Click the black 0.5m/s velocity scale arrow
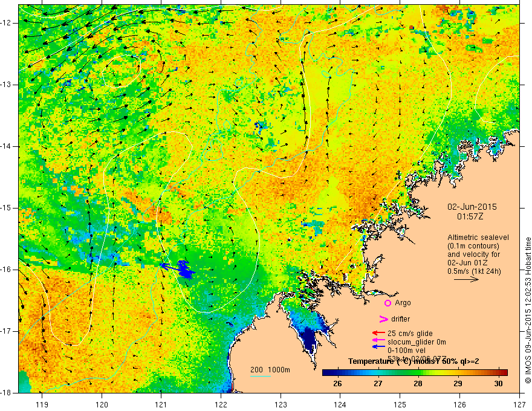 point(466,279)
